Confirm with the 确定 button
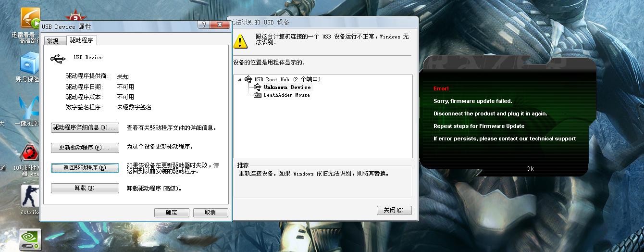 click(x=172, y=213)
